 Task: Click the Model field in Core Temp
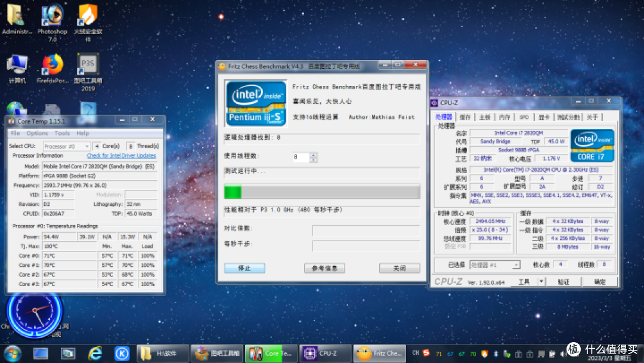100,167
